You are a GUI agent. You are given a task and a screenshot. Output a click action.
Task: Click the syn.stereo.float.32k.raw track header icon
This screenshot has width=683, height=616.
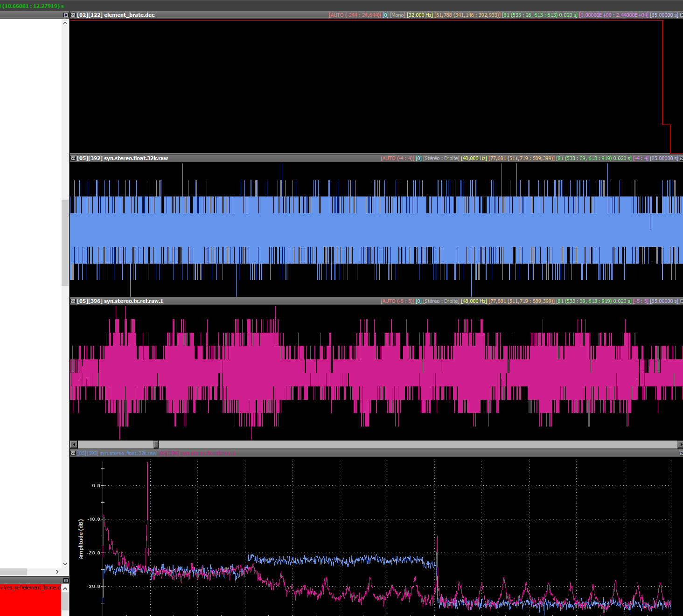[73, 158]
